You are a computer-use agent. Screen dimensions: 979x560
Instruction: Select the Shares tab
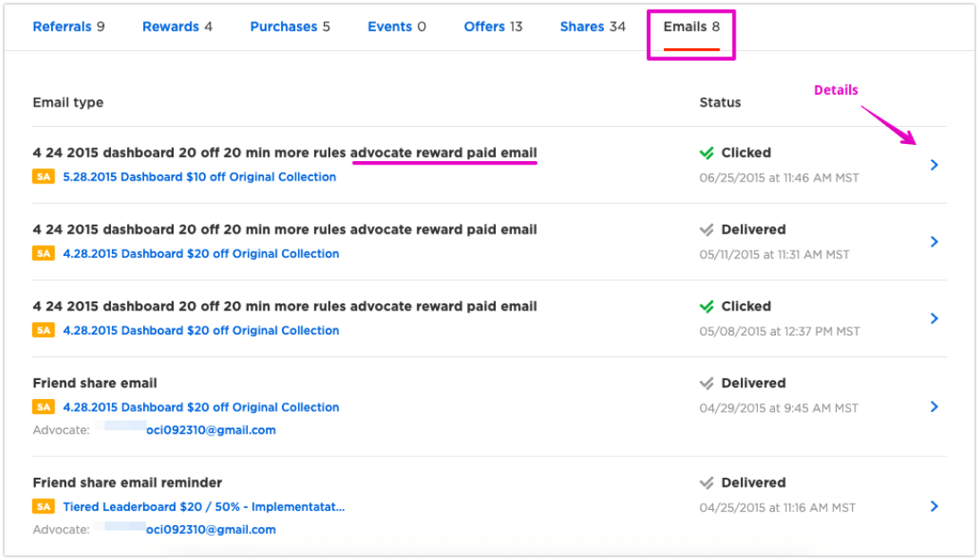pos(592,27)
